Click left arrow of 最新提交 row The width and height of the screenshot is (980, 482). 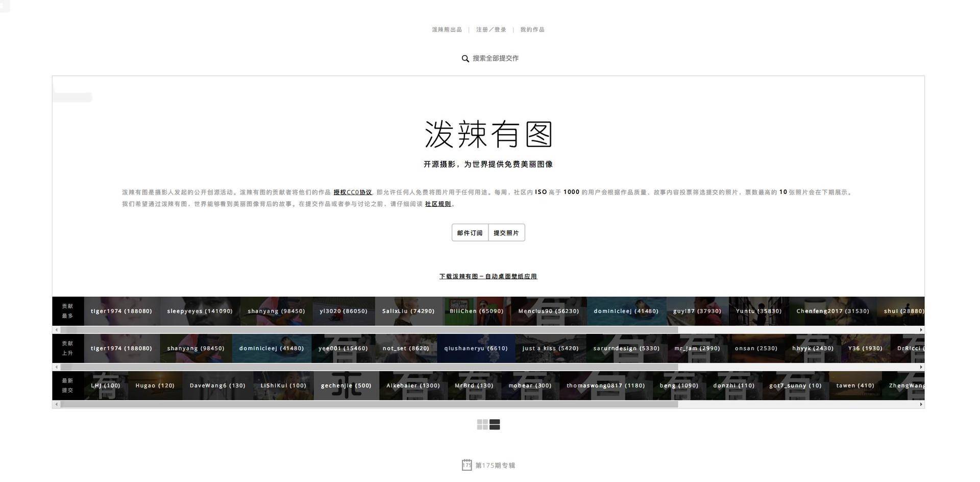click(x=56, y=404)
